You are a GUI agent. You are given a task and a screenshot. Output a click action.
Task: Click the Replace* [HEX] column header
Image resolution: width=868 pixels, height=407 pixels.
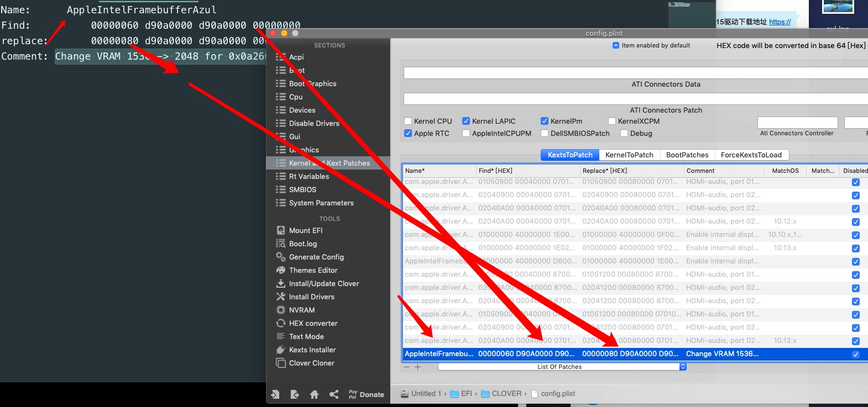[x=632, y=171]
